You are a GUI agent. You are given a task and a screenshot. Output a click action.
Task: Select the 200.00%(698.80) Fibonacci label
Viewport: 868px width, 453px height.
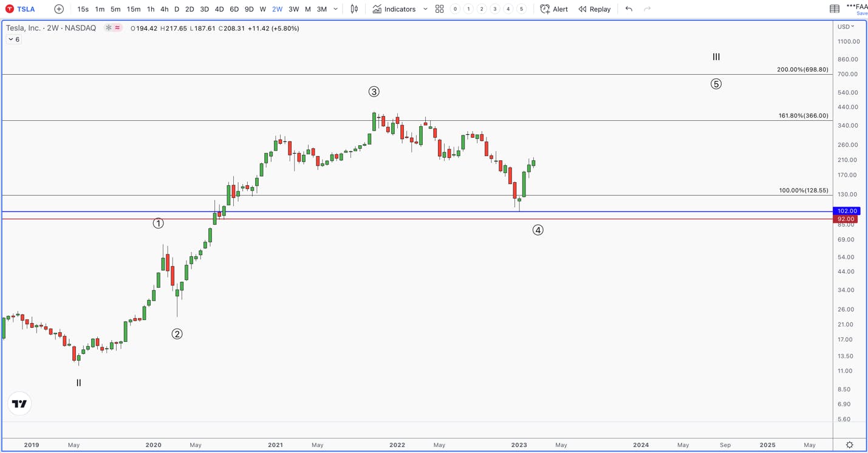802,70
